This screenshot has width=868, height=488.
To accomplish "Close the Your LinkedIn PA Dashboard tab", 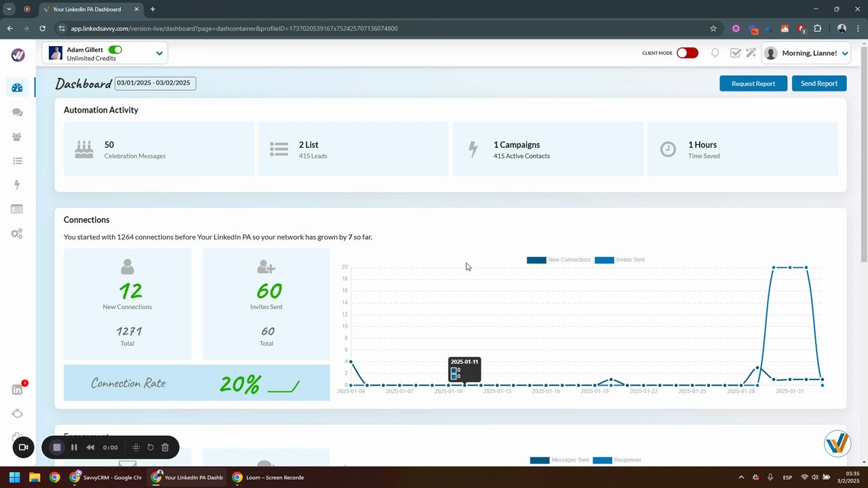I will [136, 9].
